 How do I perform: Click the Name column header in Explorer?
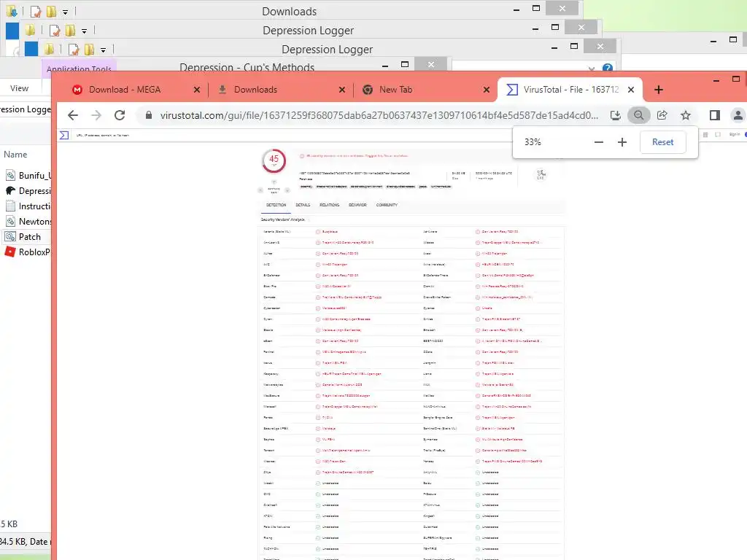[x=15, y=155]
